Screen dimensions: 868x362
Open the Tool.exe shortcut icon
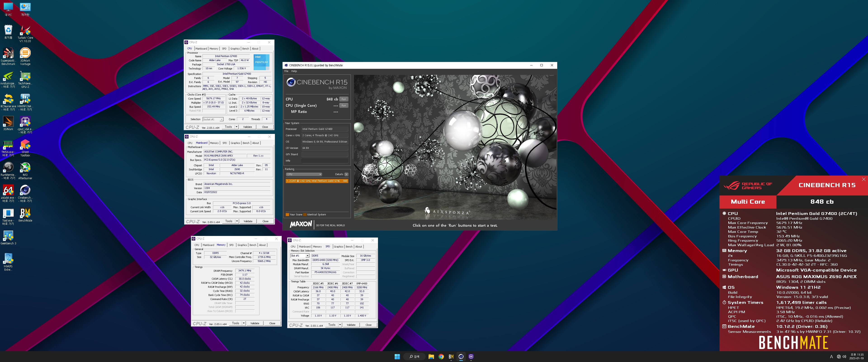pyautogui.click(x=8, y=217)
